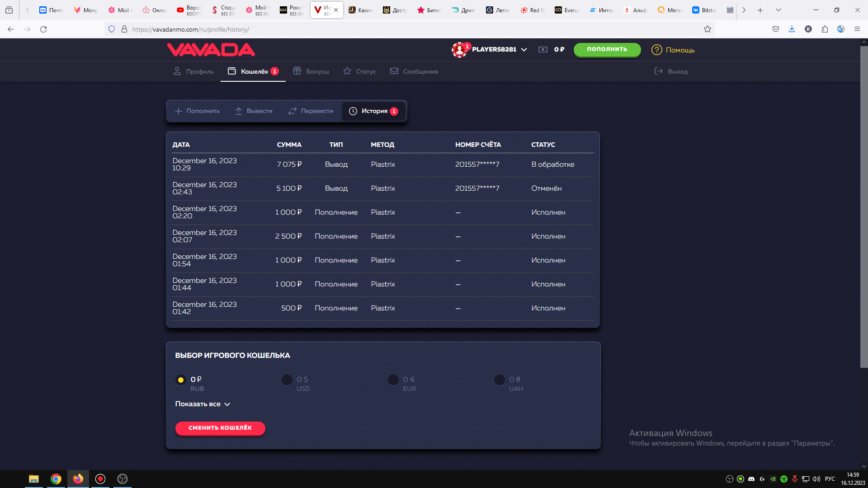Select the RUB wallet radio button
This screenshot has width=868, height=488.
pos(181,380)
